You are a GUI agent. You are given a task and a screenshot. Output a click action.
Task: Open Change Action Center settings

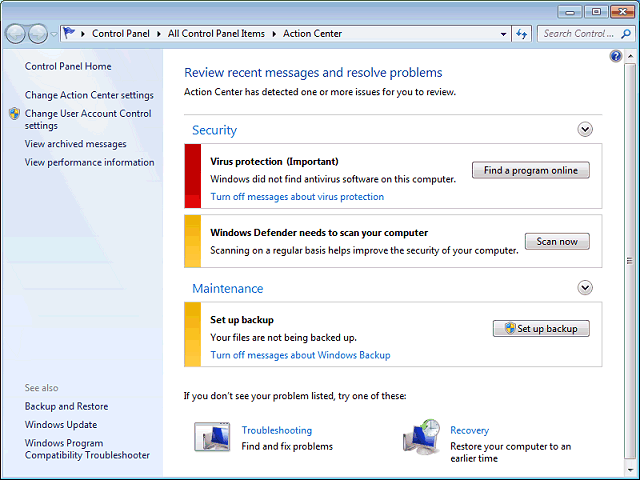click(89, 95)
